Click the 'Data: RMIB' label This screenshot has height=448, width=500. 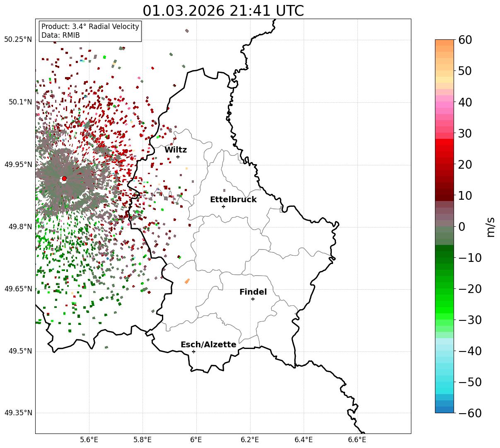pos(60,35)
